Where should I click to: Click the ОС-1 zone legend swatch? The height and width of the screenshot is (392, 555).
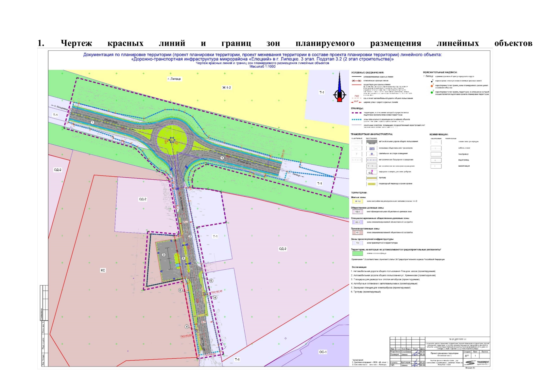[x=357, y=222]
